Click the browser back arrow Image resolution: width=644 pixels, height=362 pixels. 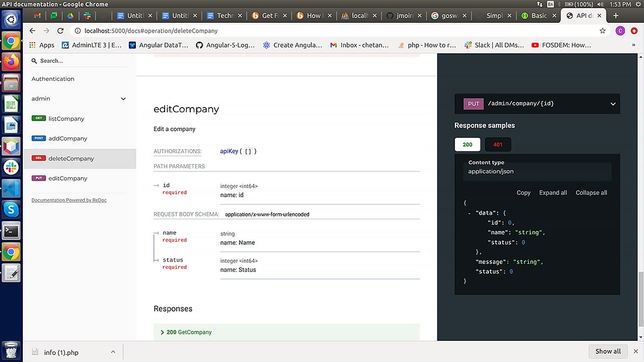pyautogui.click(x=32, y=30)
